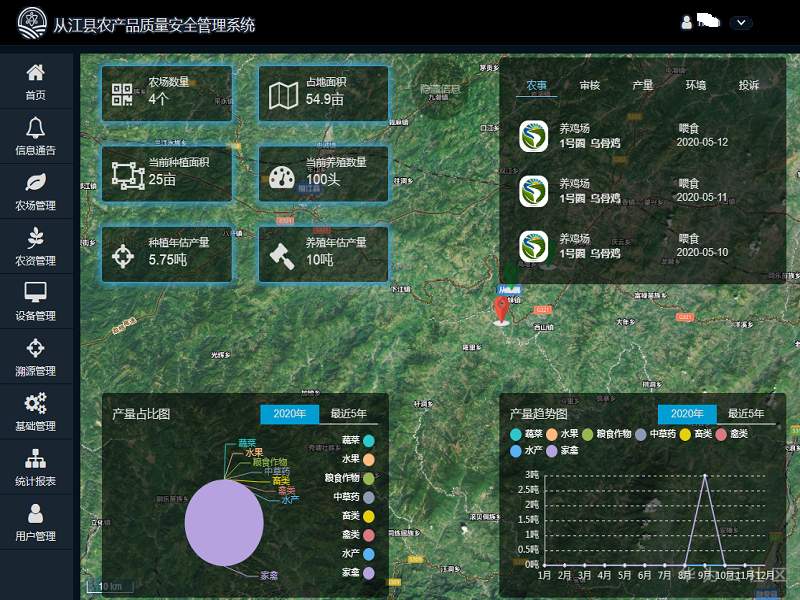Open the 首页 home icon in sidebar
This screenshot has height=600, width=800.
(35, 72)
